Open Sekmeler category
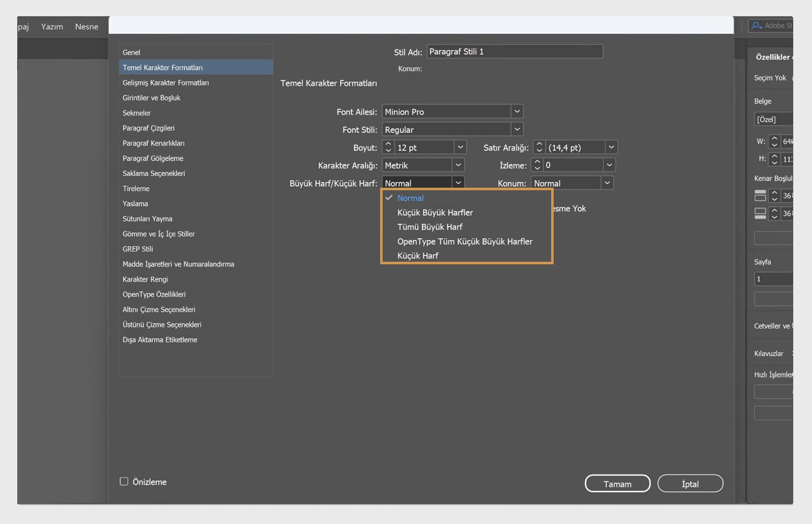Image resolution: width=812 pixels, height=524 pixels. click(196, 113)
